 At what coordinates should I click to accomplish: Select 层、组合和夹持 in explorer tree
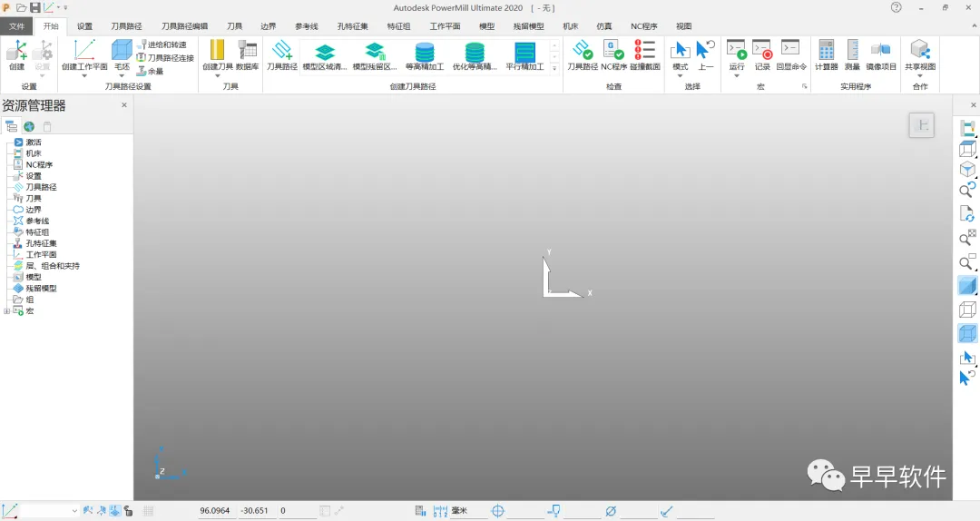click(x=53, y=266)
